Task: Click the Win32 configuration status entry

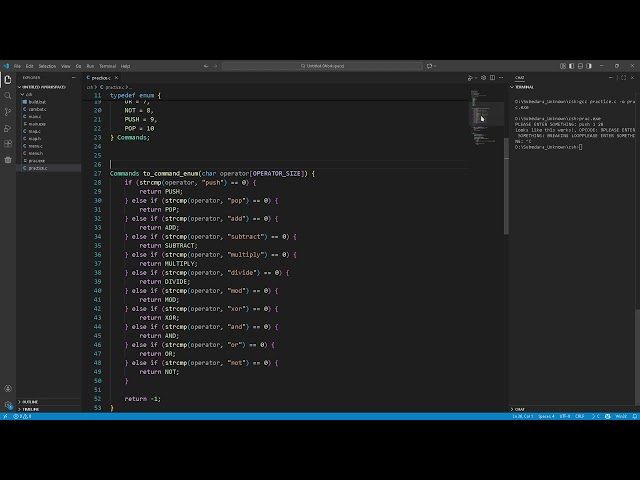Action: tap(621, 416)
